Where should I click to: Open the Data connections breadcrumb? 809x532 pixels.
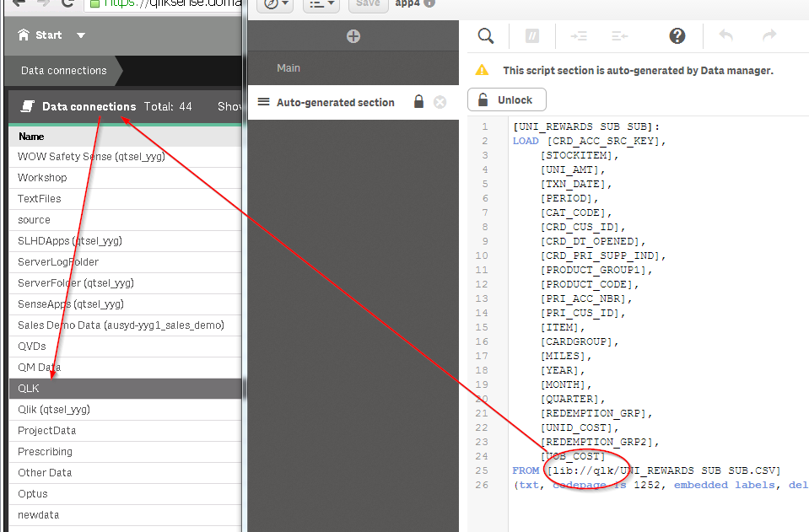pos(63,71)
